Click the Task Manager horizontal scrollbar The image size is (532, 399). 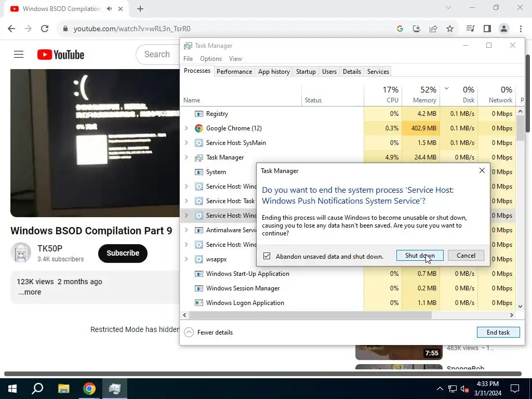[x=310, y=315]
